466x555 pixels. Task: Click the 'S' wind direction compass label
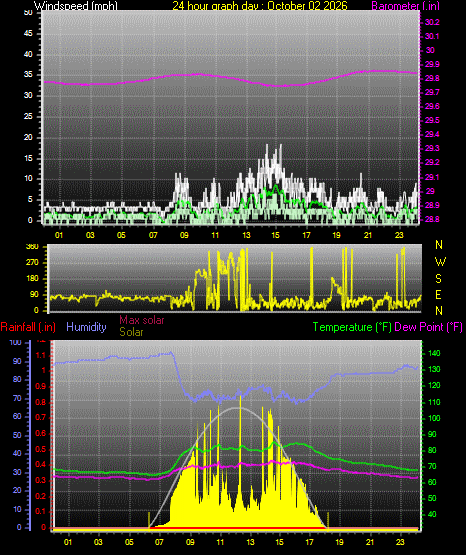tap(438, 279)
